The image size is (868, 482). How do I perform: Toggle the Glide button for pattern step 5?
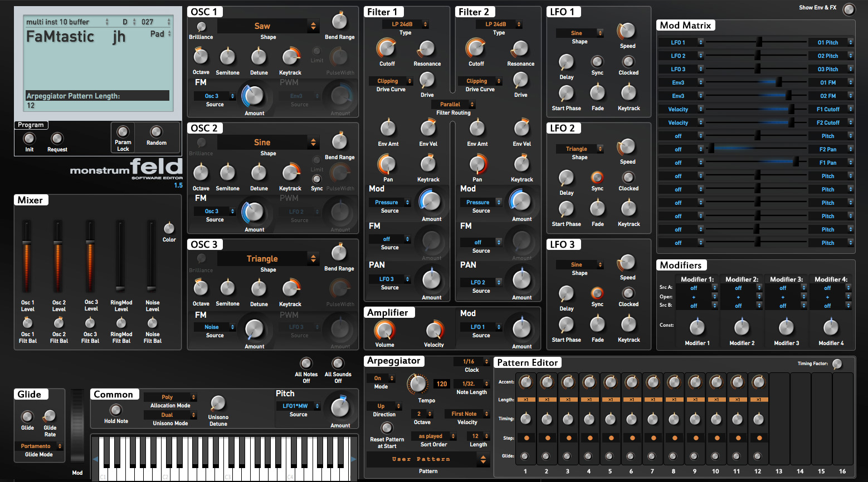click(x=609, y=456)
